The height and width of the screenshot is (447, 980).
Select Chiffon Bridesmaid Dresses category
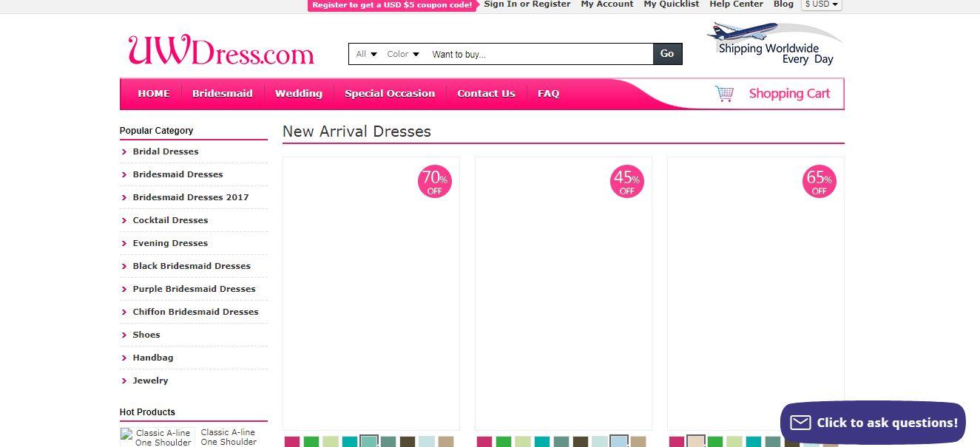tap(195, 312)
